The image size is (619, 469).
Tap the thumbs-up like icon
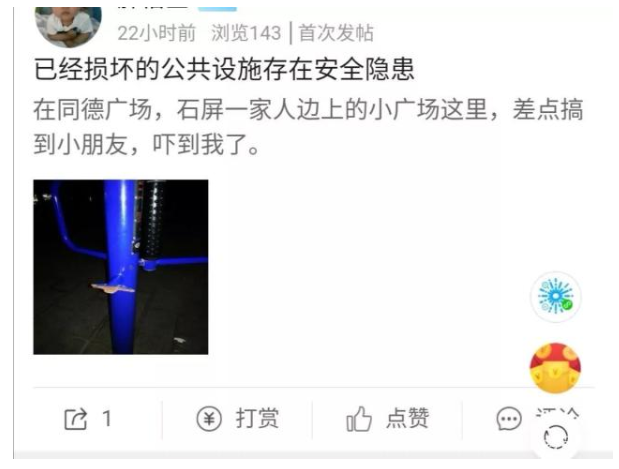[359, 418]
